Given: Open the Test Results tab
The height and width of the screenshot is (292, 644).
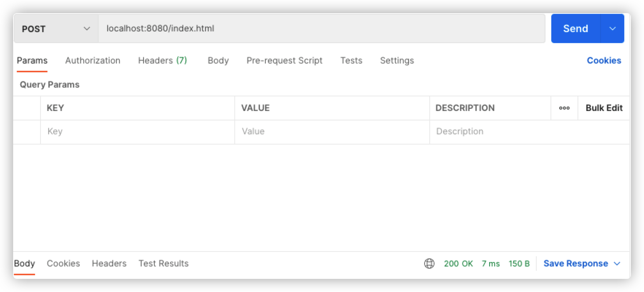Looking at the screenshot, I should coord(164,264).
